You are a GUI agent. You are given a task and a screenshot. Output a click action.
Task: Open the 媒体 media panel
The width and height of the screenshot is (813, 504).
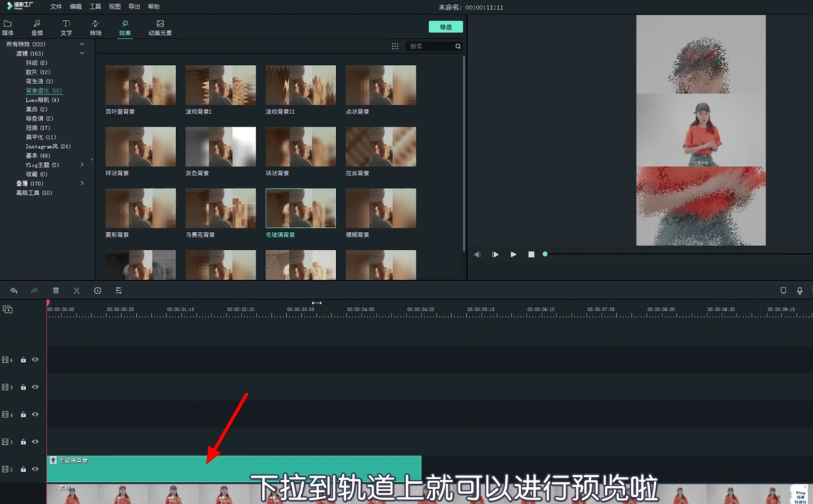pos(8,27)
